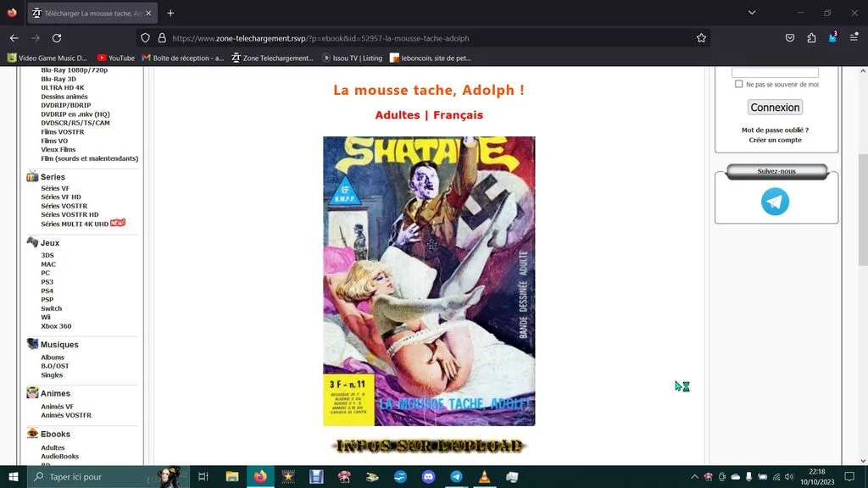
Task: Select the Switch games category
Action: click(x=52, y=308)
